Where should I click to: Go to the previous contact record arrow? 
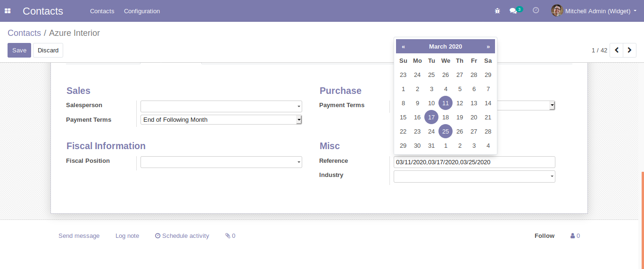(x=616, y=50)
